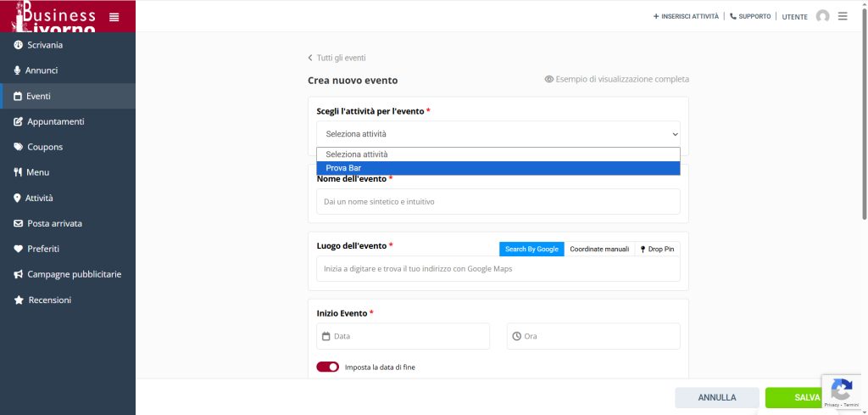Click the user avatar icon

click(x=822, y=16)
